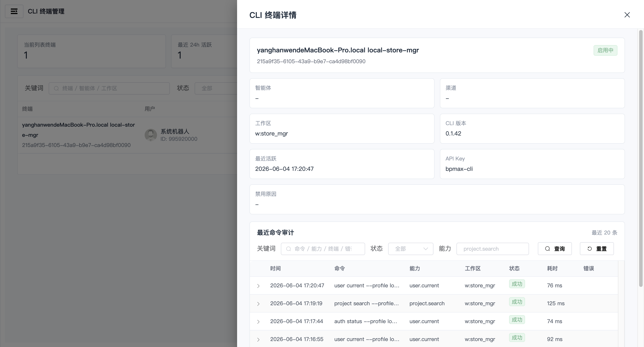Open the background page 状态 filter dropdown
Viewport: 644px width, 347px height.
[x=215, y=88]
